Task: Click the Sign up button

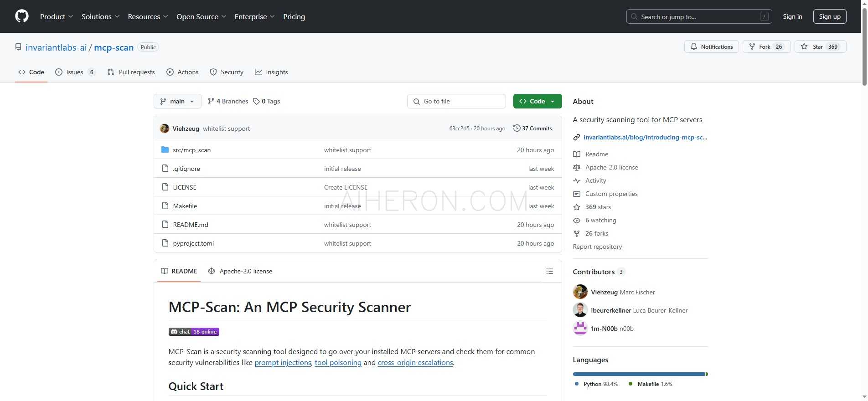Action: pos(830,16)
